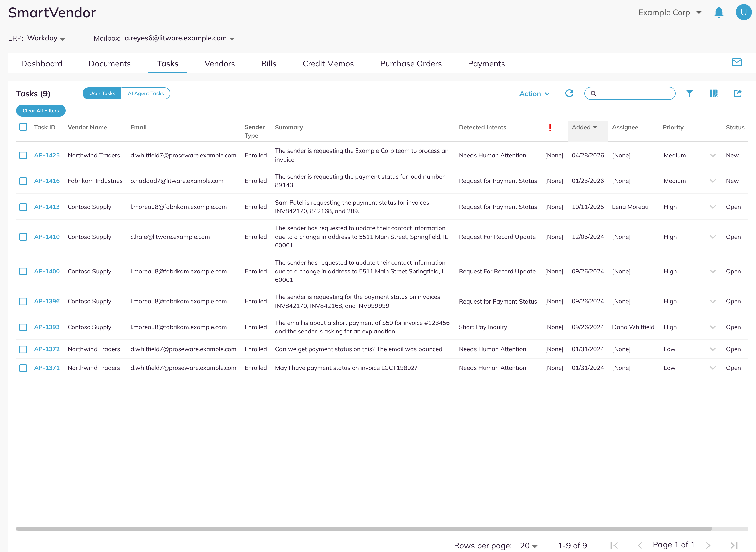
Task: Open task link AP-1416
Action: pyautogui.click(x=47, y=181)
